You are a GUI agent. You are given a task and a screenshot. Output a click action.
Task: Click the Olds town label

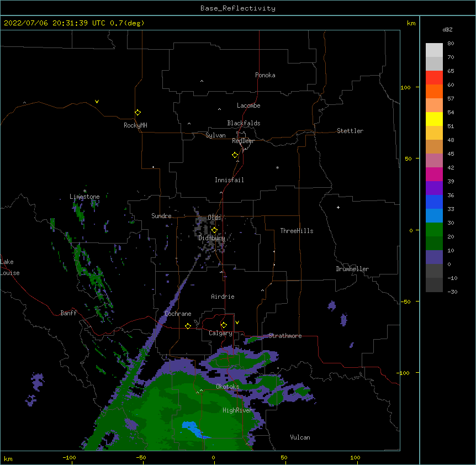click(x=214, y=218)
